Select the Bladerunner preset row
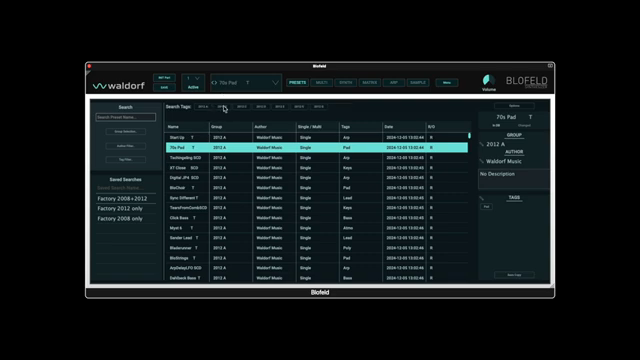Viewport: 640px width, 360px height. pos(317,248)
